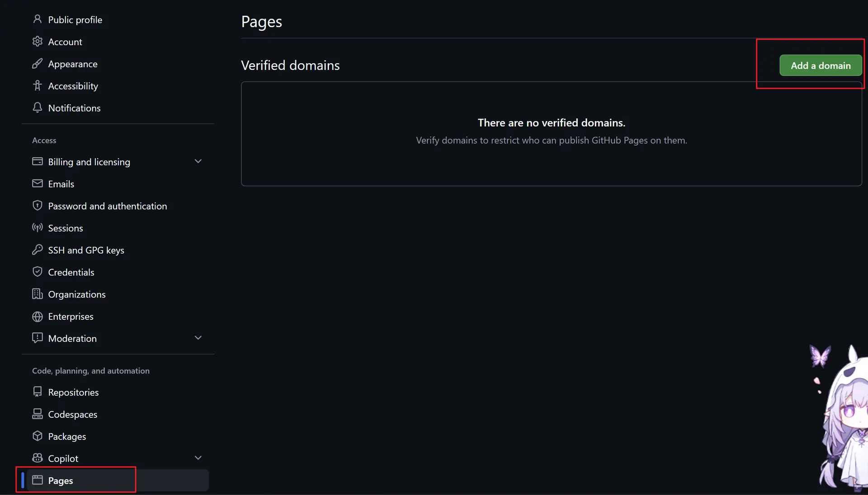This screenshot has width=868, height=495.
Task: Click the Packages box icon
Action: 38,436
